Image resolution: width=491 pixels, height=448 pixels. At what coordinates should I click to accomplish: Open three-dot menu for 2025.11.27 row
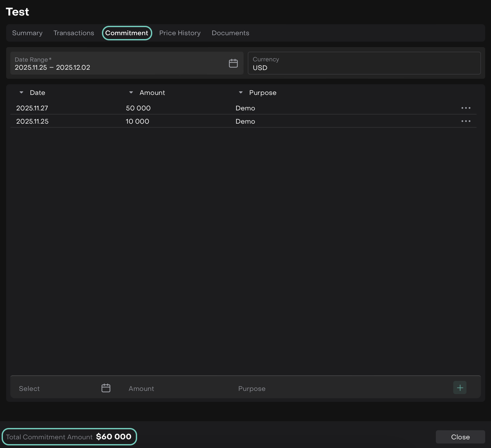click(466, 108)
